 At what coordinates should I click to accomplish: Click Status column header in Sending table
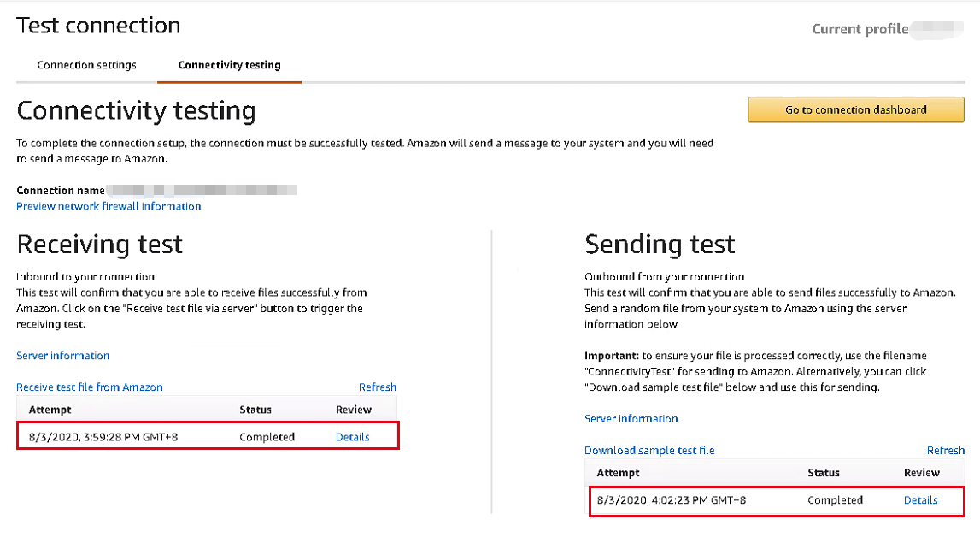click(824, 473)
